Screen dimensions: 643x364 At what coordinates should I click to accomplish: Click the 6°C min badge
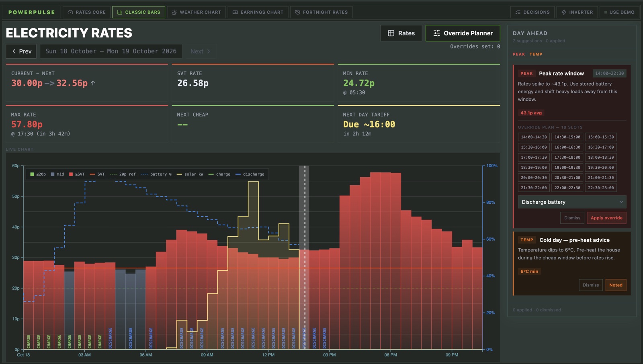(529, 272)
